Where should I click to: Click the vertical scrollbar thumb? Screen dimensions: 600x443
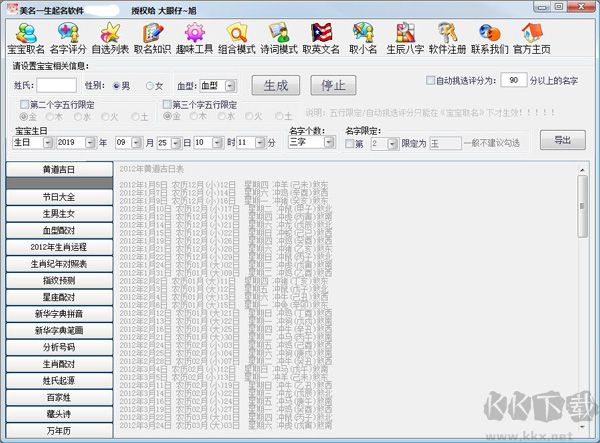(x=582, y=207)
